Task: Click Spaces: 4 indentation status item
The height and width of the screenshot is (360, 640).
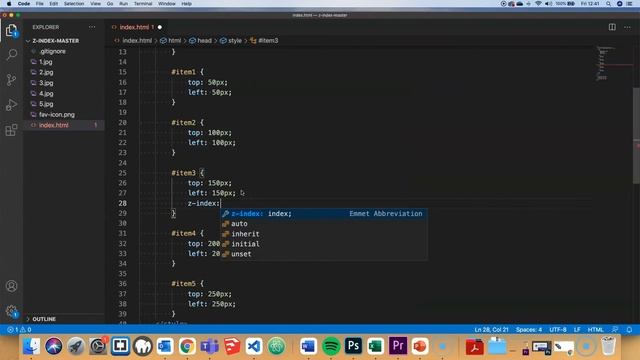Action: [529, 329]
